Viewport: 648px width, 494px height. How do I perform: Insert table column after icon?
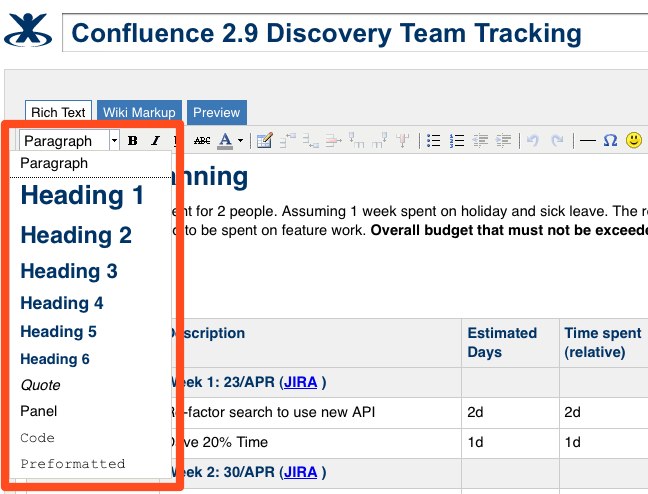[x=379, y=141]
